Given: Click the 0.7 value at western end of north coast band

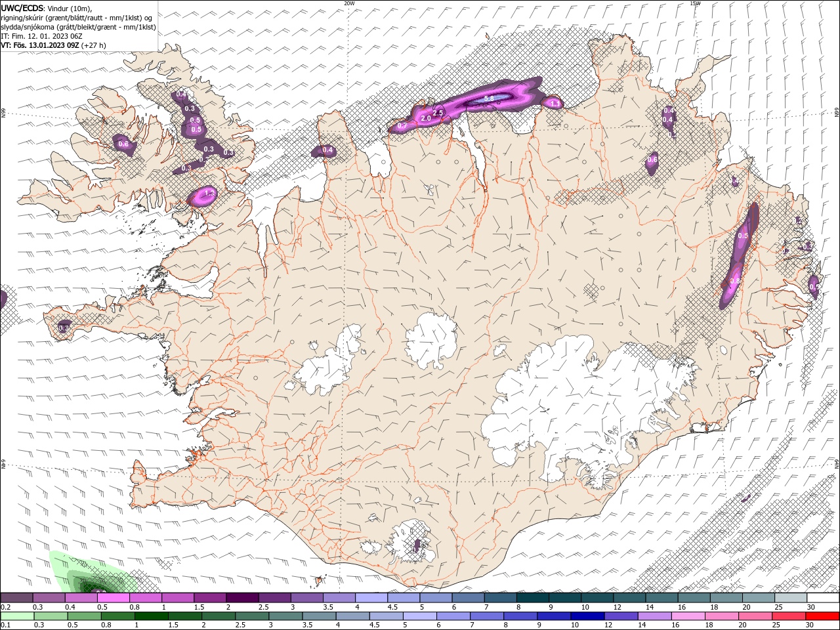Looking at the screenshot, I should [x=402, y=125].
